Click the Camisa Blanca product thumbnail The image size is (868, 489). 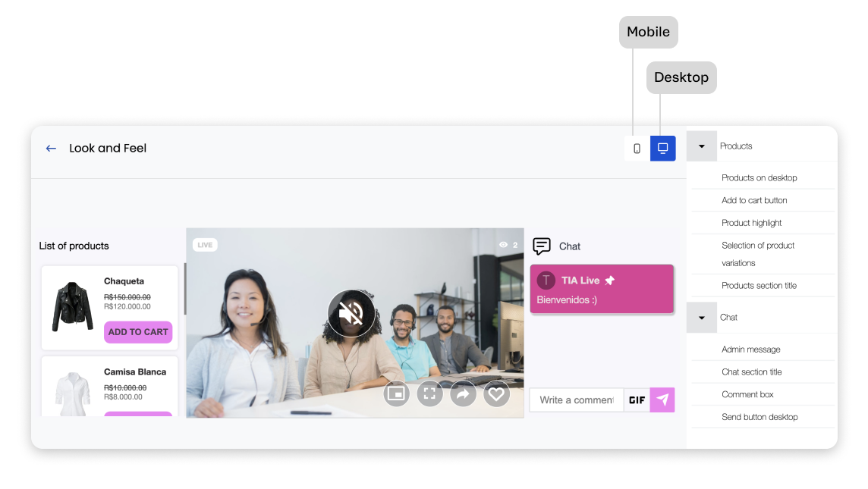(72, 392)
